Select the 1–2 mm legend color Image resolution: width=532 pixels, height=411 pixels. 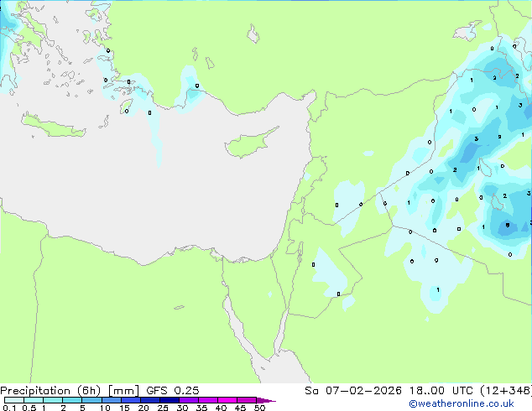pyautogui.click(x=53, y=400)
